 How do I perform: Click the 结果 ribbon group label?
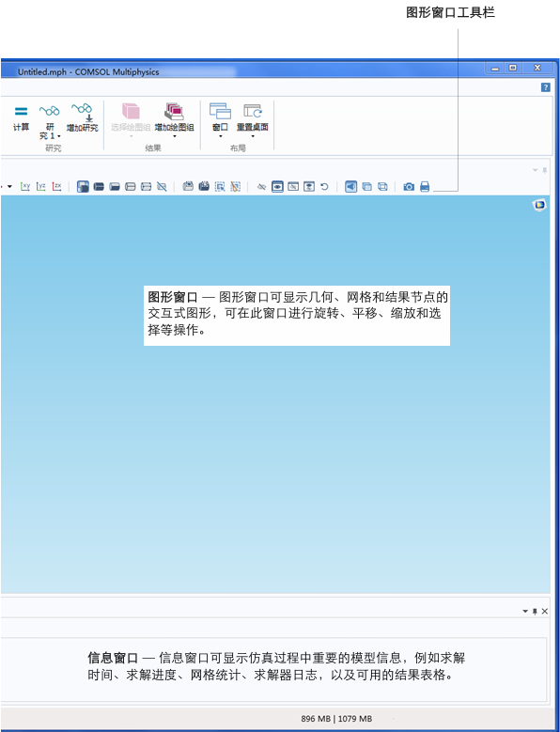tap(153, 148)
